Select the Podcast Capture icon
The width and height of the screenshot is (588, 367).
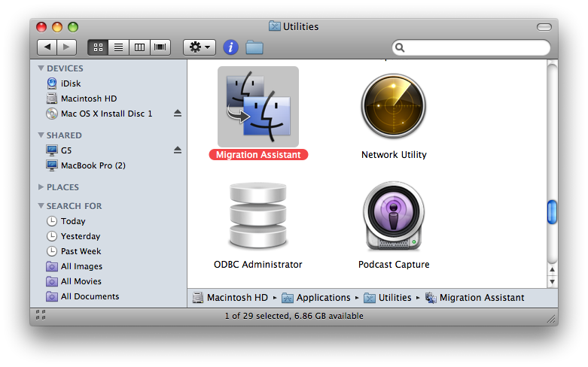coord(393,216)
